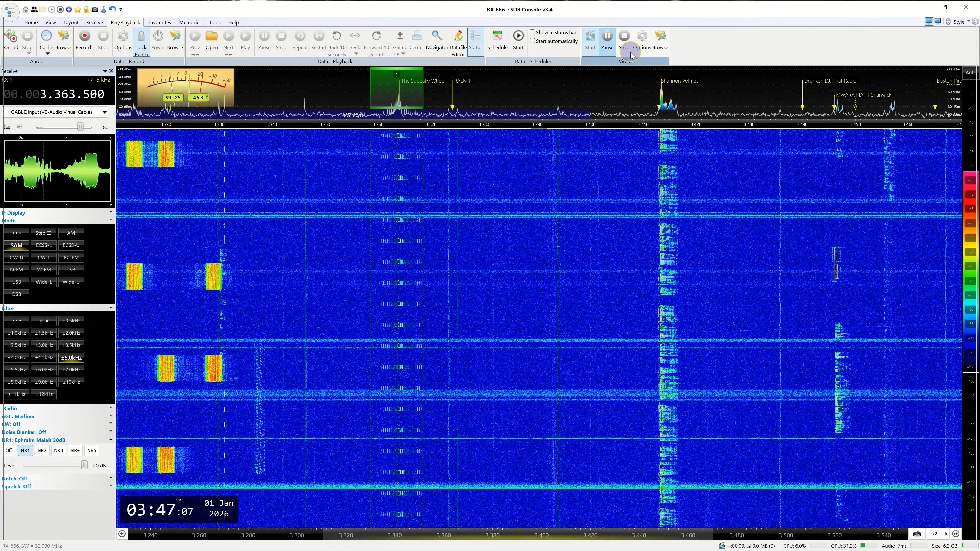Set filter to ±3.0kHz
This screenshot has height=551, width=980.
pos(44,345)
